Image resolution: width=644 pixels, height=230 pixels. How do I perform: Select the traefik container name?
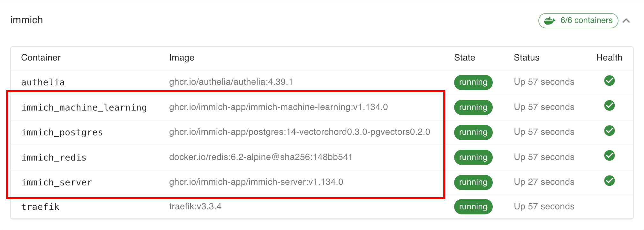tap(40, 207)
